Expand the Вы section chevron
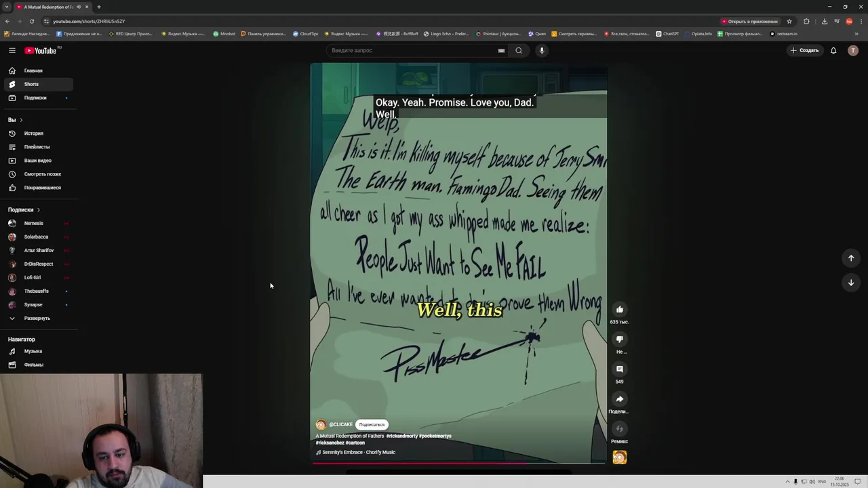 coord(21,120)
